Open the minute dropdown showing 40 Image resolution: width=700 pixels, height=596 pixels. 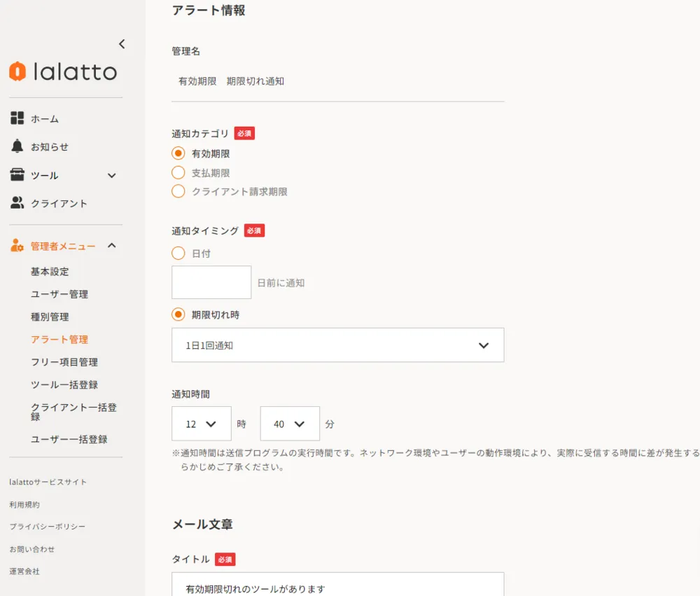290,424
